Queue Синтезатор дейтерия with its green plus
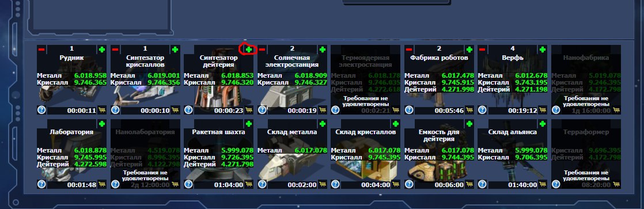 [x=249, y=50]
